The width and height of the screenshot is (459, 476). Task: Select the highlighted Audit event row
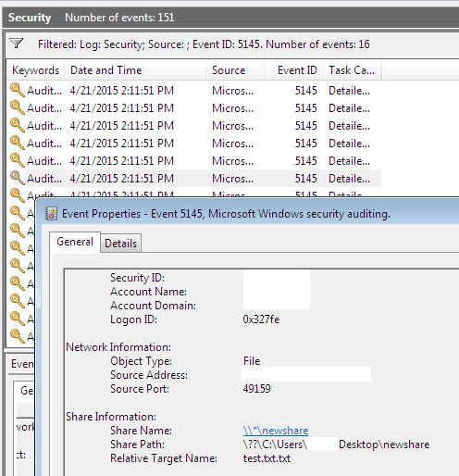[x=194, y=178]
